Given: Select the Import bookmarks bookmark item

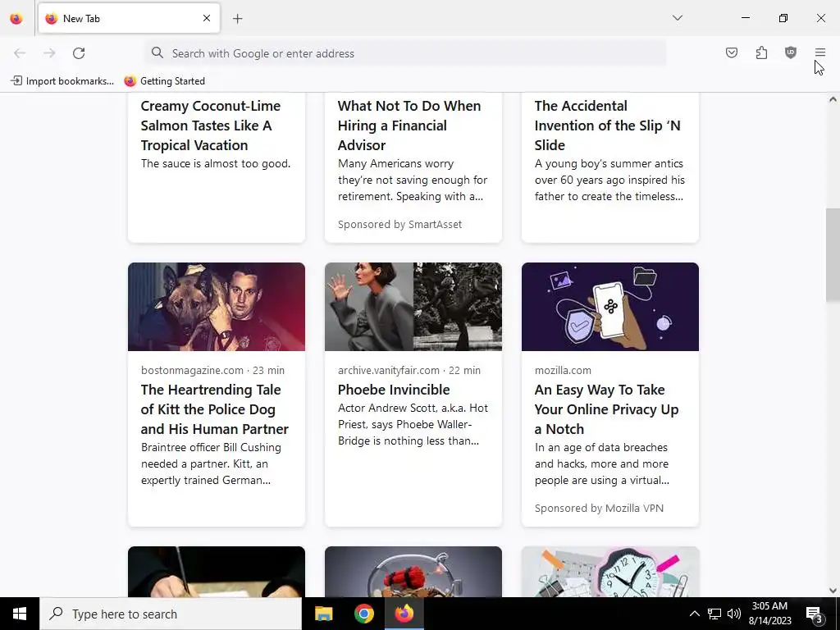Looking at the screenshot, I should 62,81.
